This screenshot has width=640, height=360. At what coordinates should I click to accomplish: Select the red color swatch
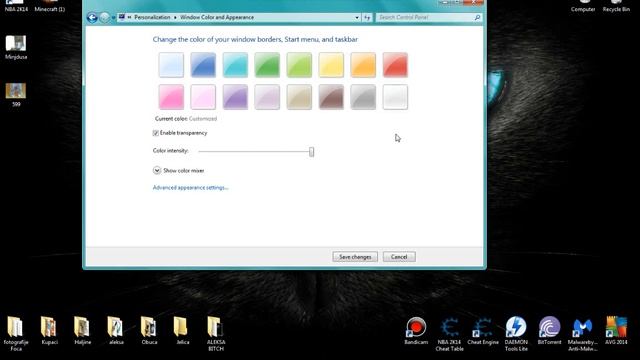click(395, 65)
